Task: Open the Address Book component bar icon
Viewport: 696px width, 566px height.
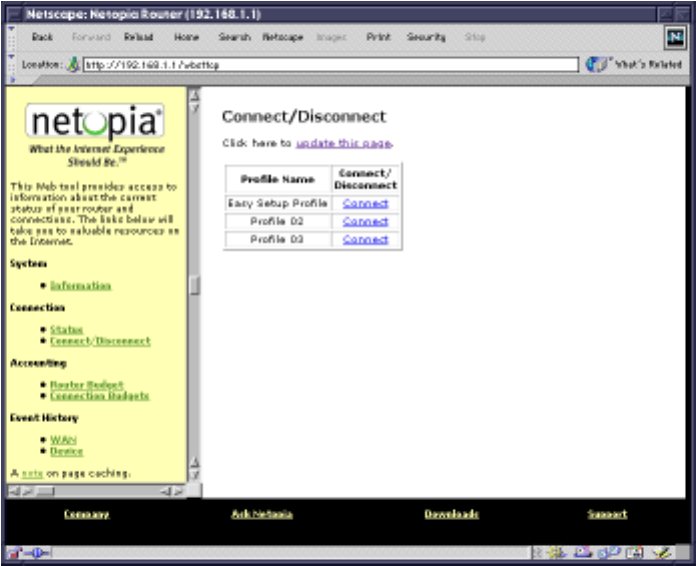Action: 635,552
